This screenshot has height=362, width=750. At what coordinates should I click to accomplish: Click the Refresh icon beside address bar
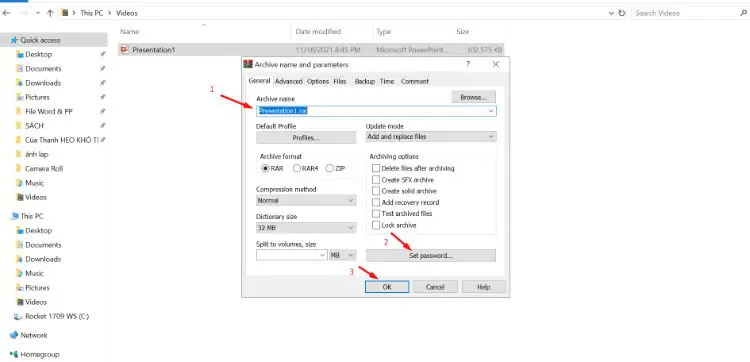621,13
